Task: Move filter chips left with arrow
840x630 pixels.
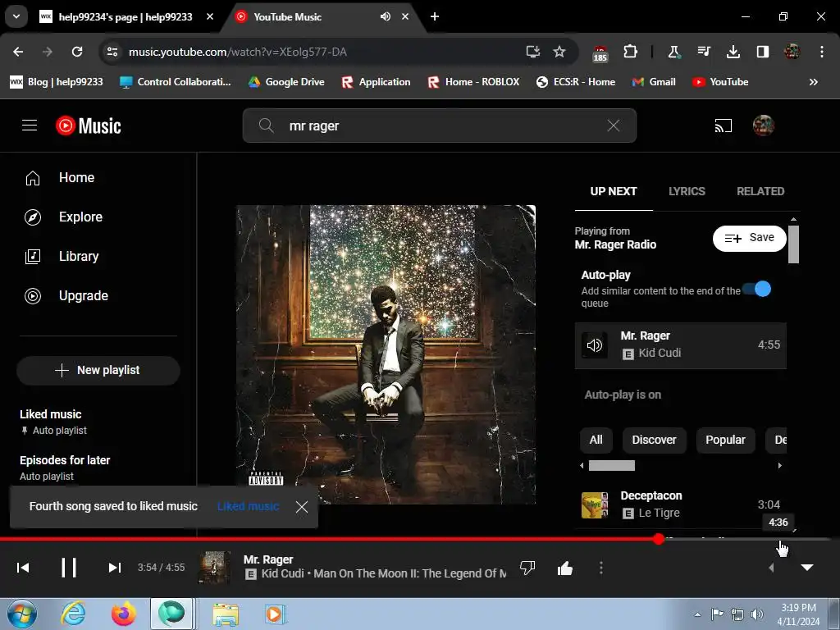Action: (582, 466)
